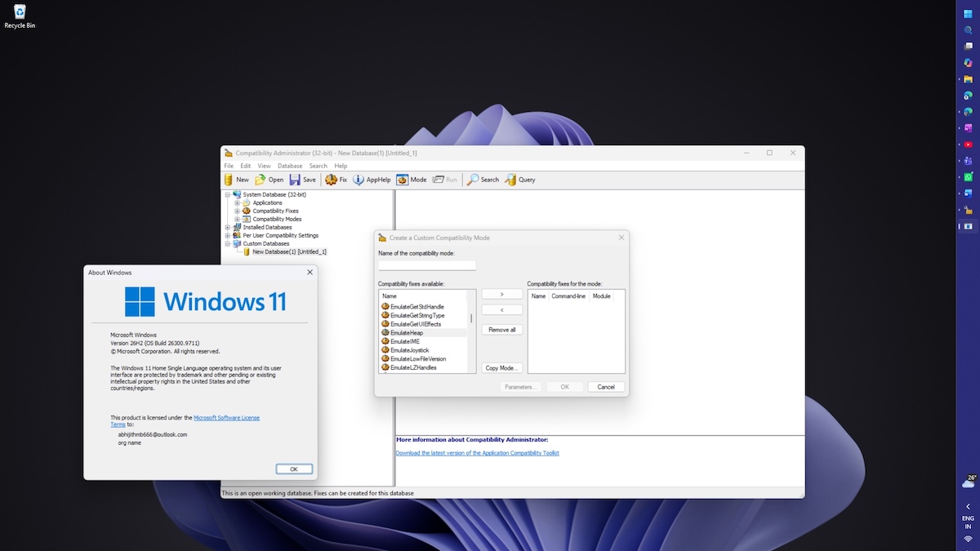Open Microsoft Teams from the taskbar
The width and height of the screenshot is (980, 551).
click(x=969, y=161)
